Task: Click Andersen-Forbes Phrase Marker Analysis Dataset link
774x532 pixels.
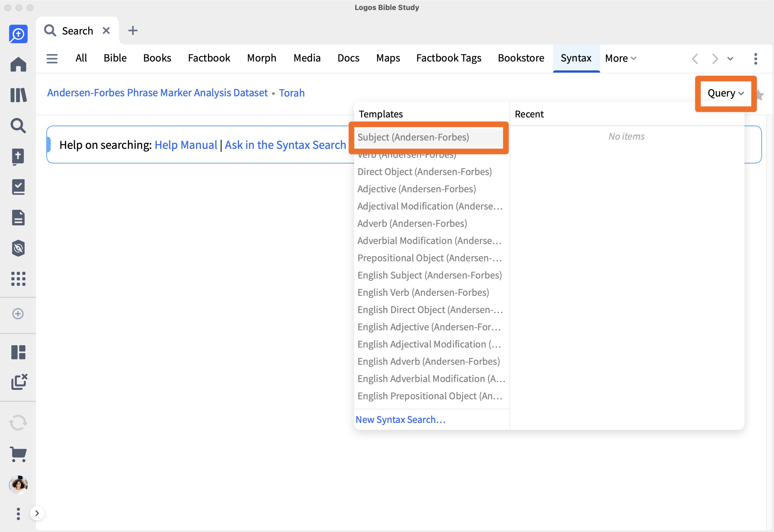Action: coord(157,93)
